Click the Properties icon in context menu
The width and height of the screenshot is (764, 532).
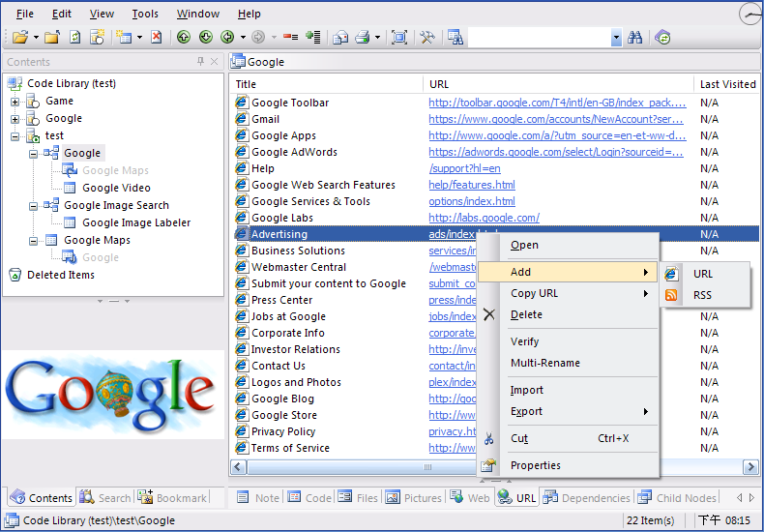click(488, 465)
